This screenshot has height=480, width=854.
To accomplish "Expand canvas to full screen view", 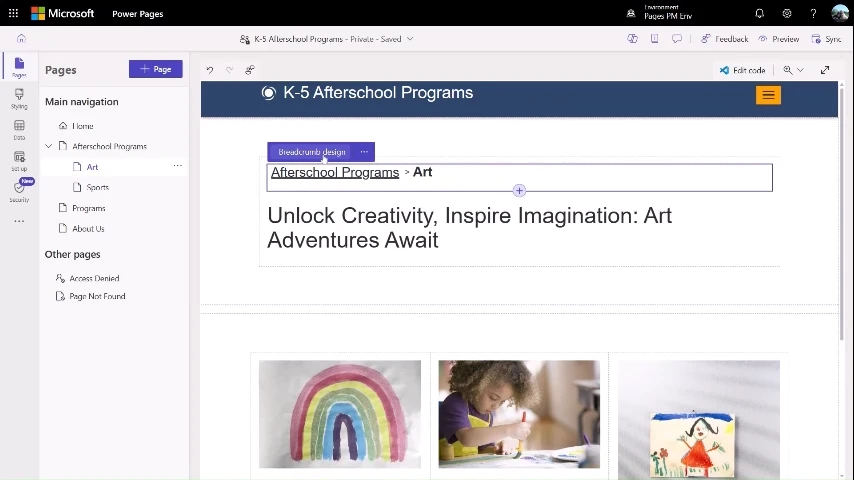I will coord(825,70).
